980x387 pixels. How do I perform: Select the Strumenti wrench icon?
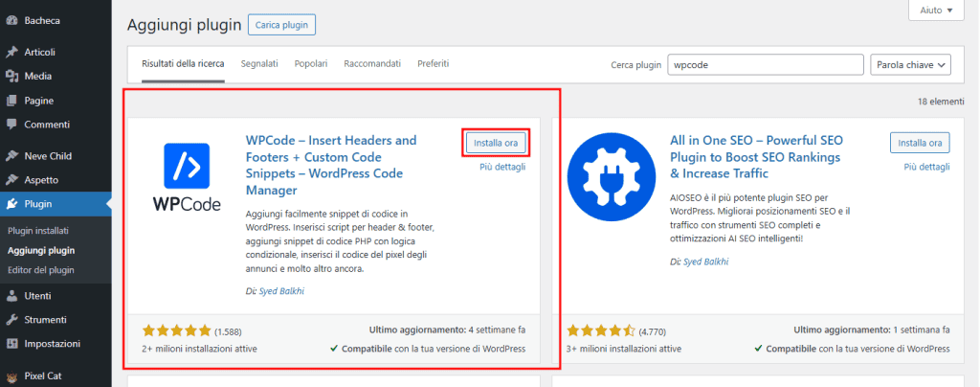(11, 320)
